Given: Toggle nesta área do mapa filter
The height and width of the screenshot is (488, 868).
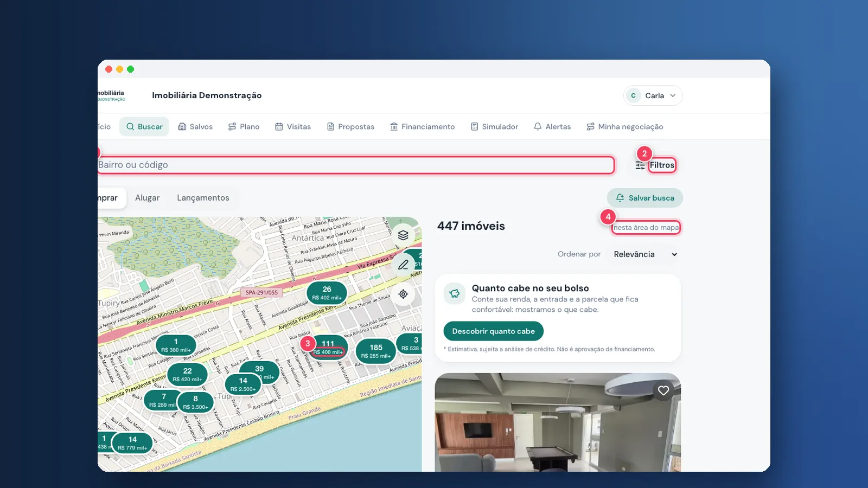Looking at the screenshot, I should (646, 228).
